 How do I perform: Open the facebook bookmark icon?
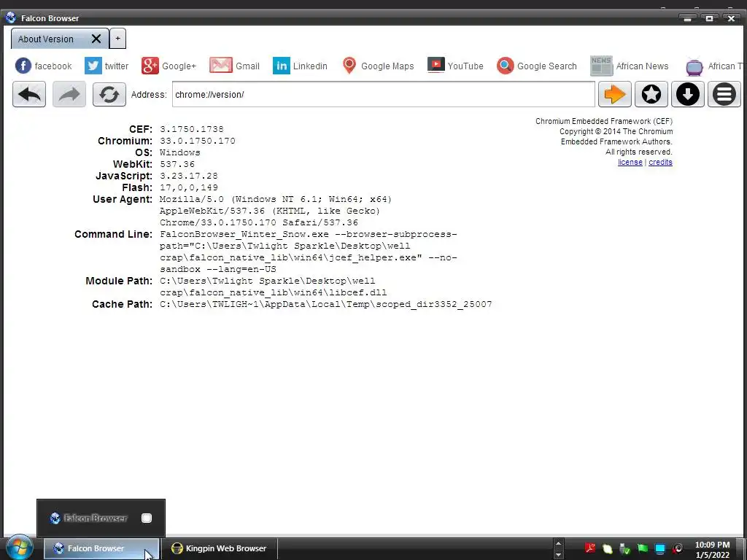[x=23, y=66]
